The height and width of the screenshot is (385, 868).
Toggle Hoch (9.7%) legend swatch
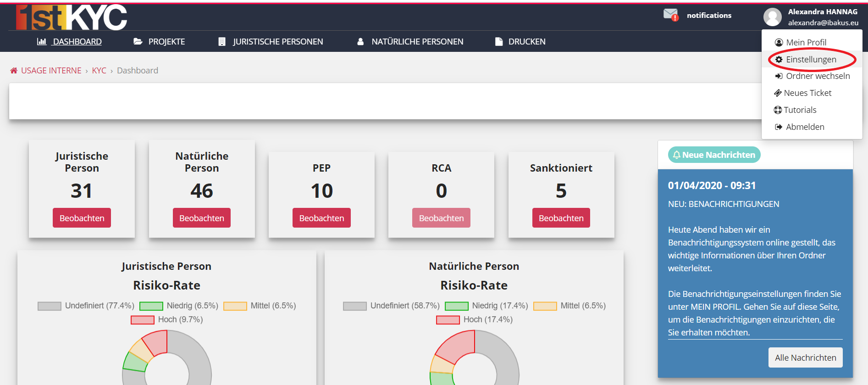tap(143, 320)
